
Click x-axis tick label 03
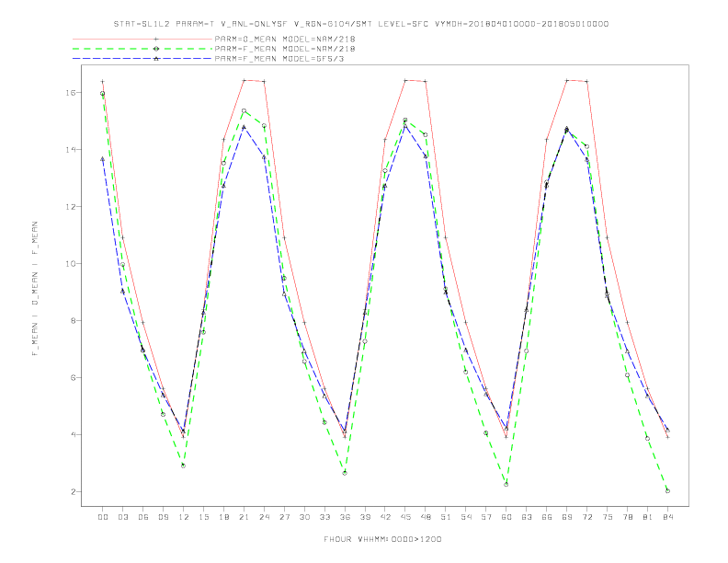click(x=122, y=517)
